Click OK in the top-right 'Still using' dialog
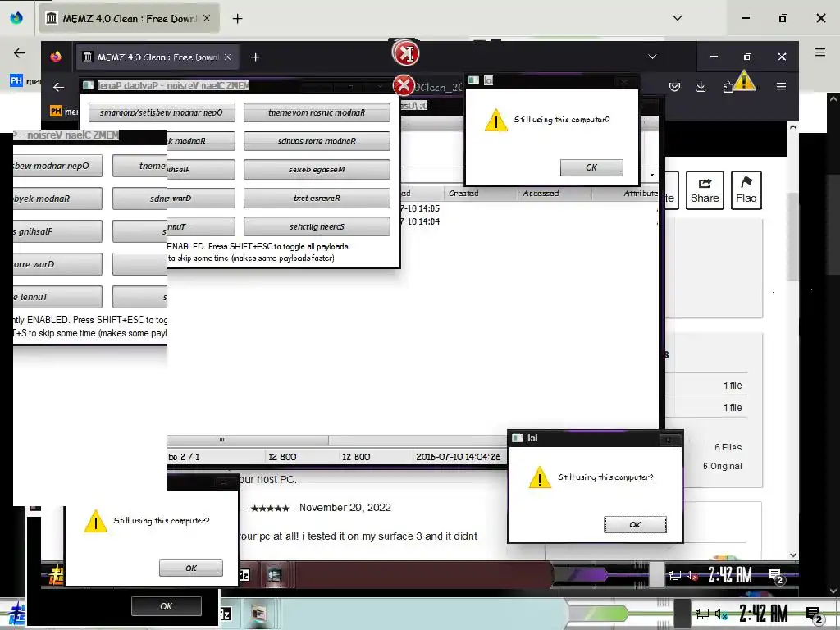Screen dimensions: 840x630 [x=591, y=167]
